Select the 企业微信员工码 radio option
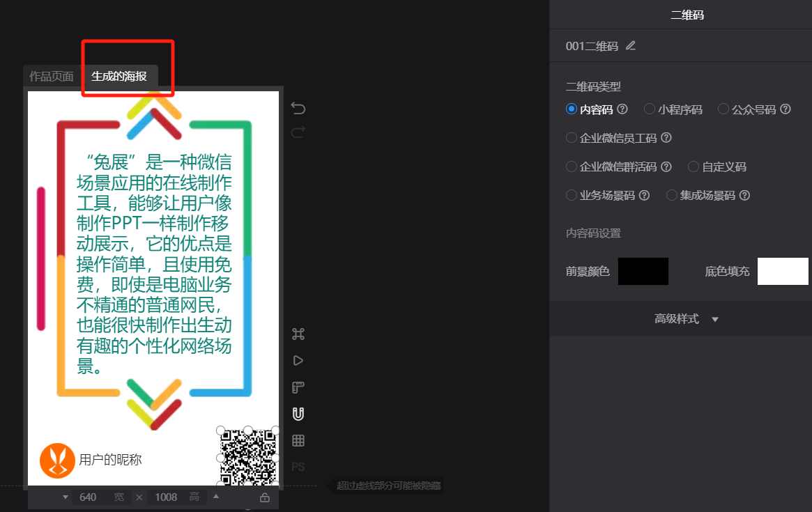The width and height of the screenshot is (812, 512). tap(572, 138)
